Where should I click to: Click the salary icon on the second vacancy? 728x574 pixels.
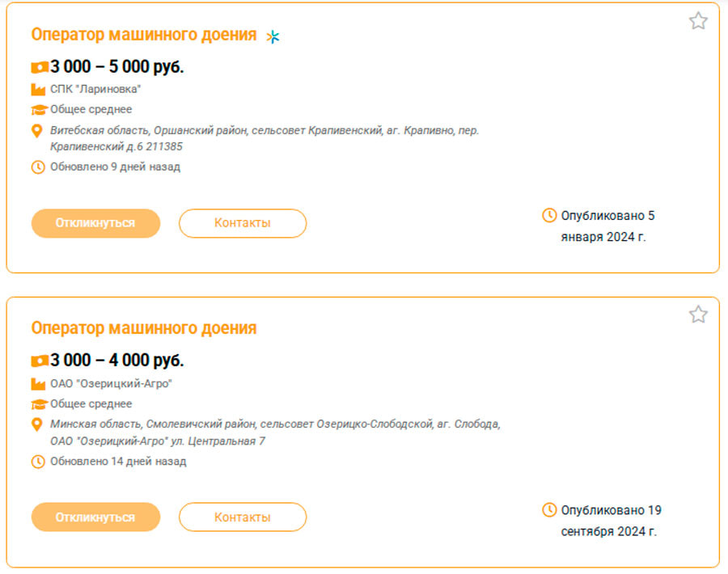(x=38, y=361)
